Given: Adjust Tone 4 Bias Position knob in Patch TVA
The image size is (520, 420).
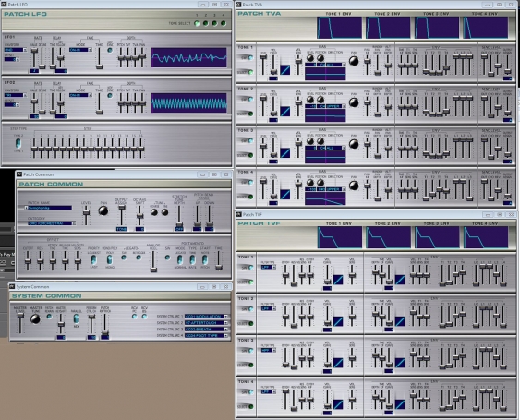Looking at the screenshot, I should (x=320, y=183).
